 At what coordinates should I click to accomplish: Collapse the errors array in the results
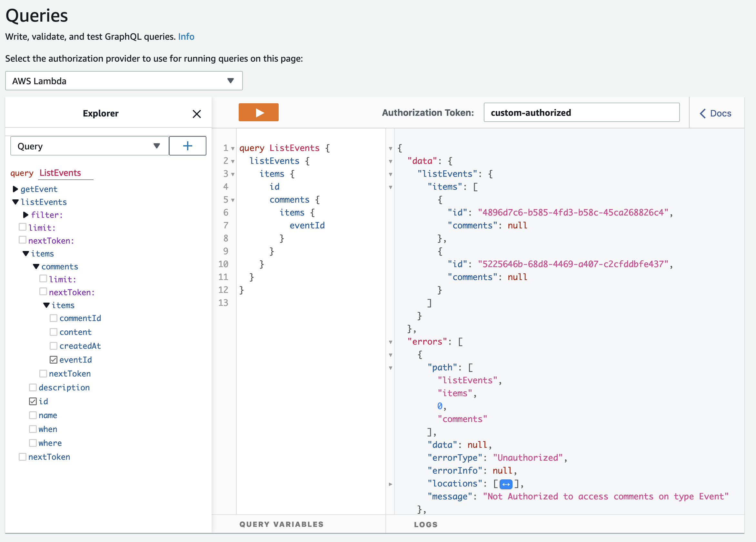390,342
